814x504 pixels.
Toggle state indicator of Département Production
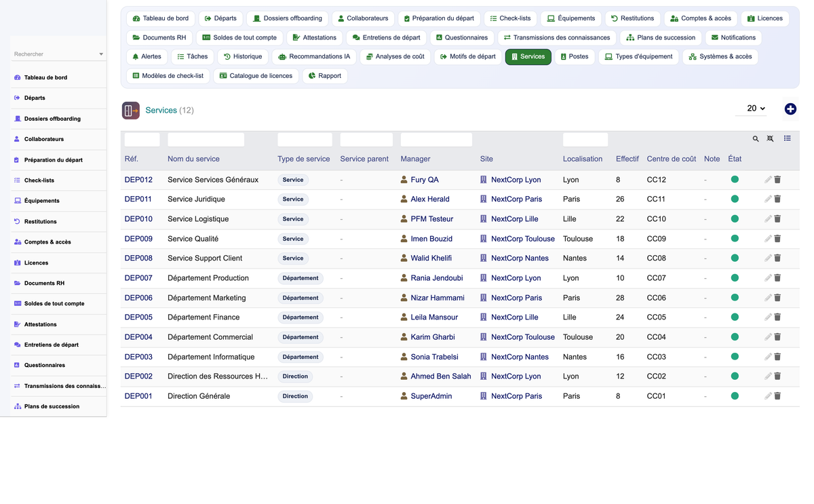735,278
